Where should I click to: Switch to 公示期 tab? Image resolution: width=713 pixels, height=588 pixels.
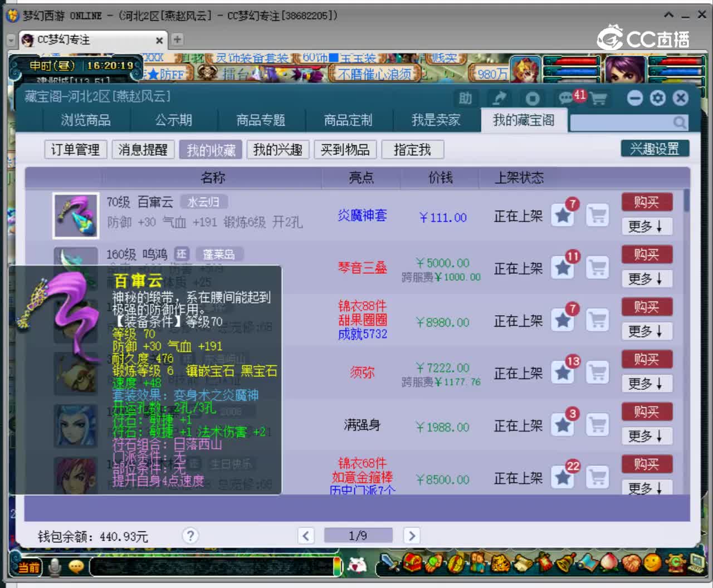(174, 120)
